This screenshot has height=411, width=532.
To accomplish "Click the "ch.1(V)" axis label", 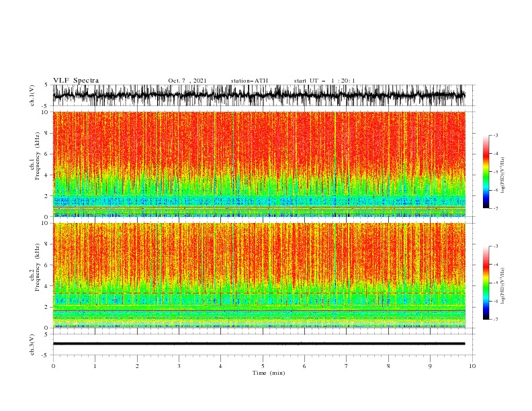I will click(x=32, y=95).
